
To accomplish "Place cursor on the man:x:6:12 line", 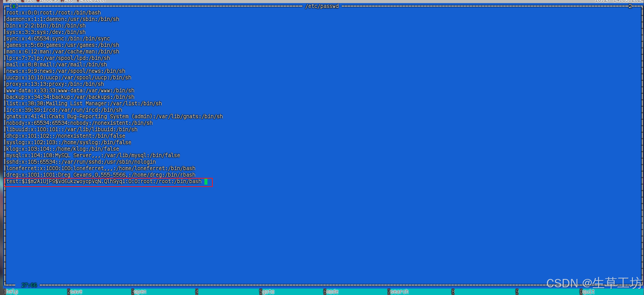I will pos(63,52).
